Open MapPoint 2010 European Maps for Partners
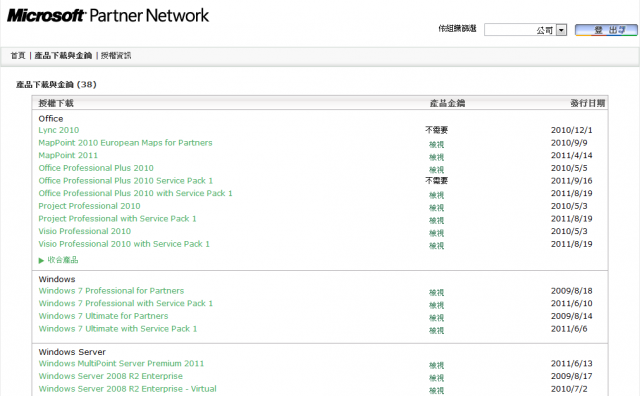Viewport: 640px width, 396px height. pos(125,143)
